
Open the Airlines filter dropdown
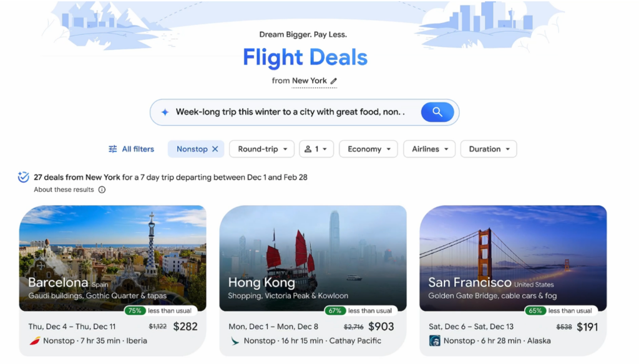pyautogui.click(x=429, y=149)
